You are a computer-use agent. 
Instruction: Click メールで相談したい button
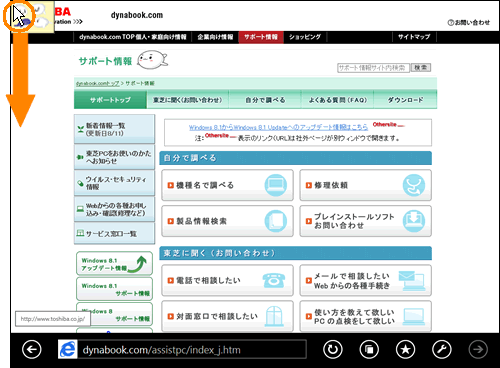[x=365, y=280]
